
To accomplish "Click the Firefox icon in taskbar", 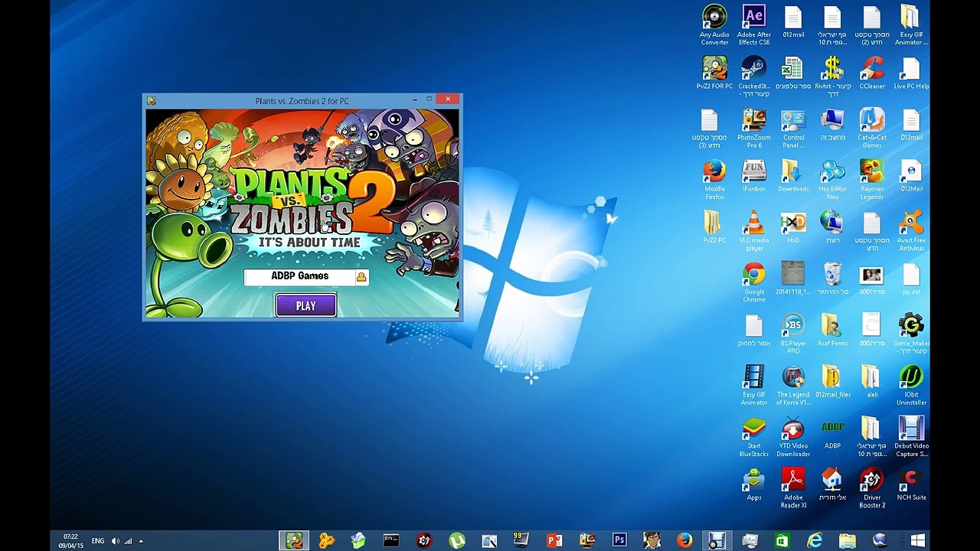I will click(x=684, y=540).
